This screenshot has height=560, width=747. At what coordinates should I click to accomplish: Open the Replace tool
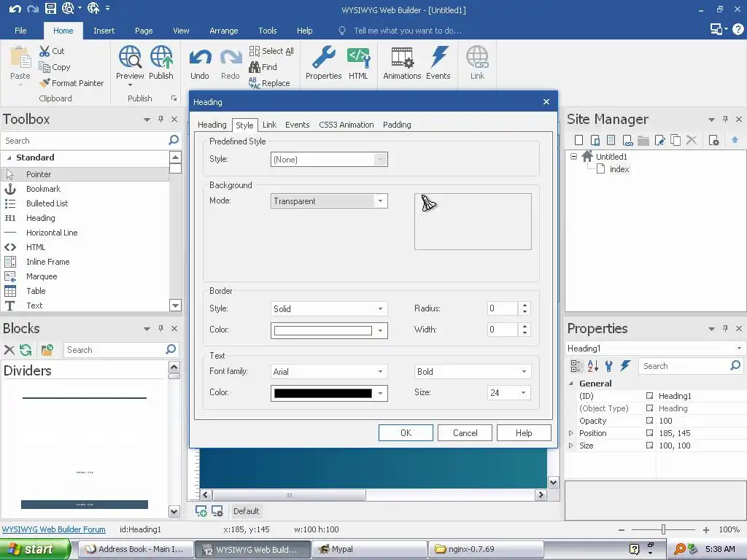269,83
